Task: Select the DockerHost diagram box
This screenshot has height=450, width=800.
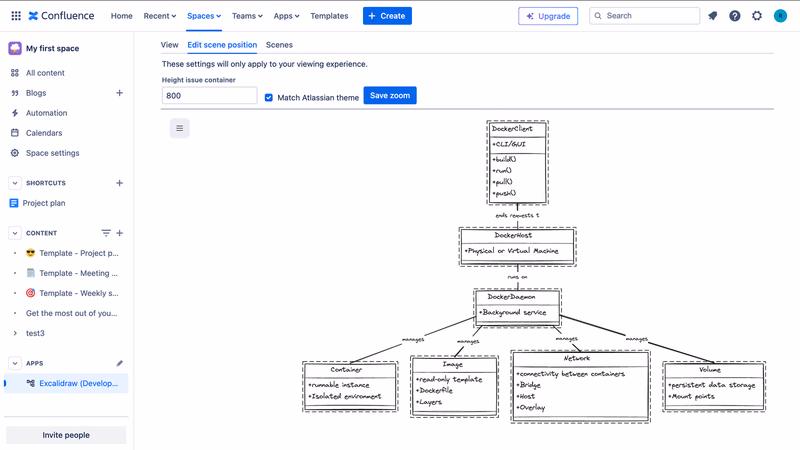Action: [517, 247]
